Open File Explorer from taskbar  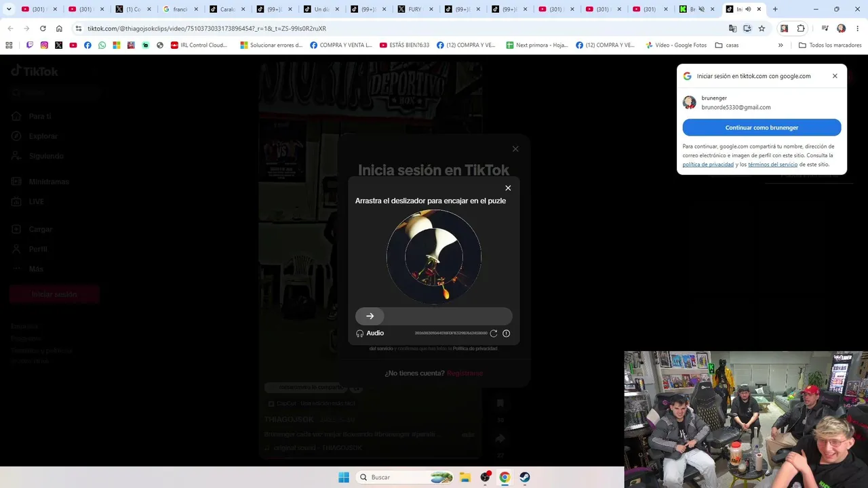465,477
